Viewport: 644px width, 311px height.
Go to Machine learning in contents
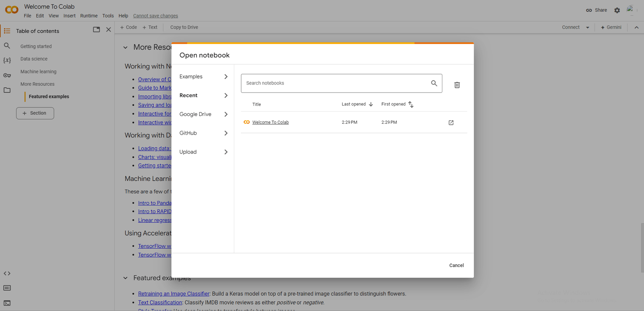(38, 72)
